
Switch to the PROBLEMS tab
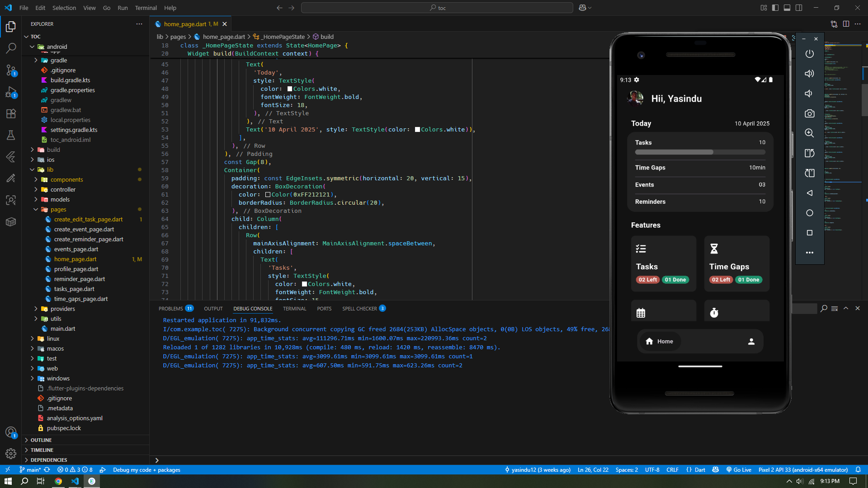pyautogui.click(x=175, y=309)
